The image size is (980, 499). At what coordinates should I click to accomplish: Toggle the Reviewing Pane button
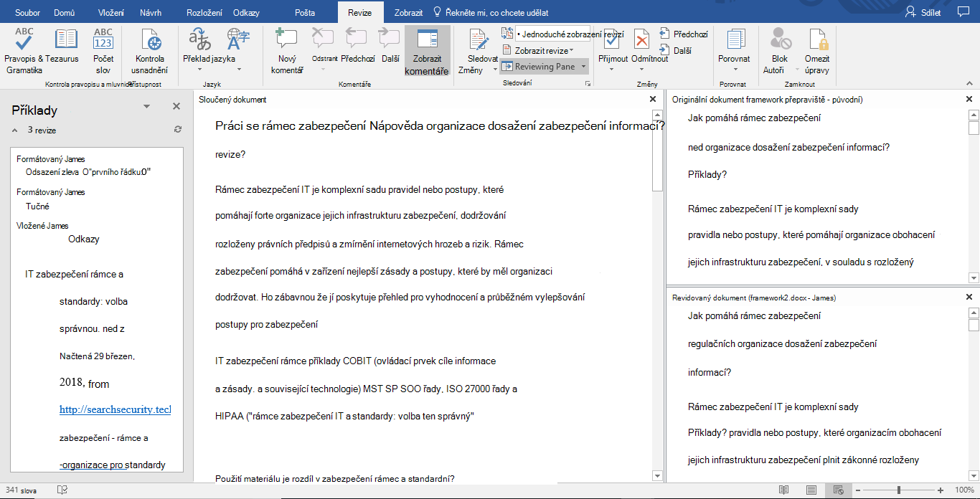click(545, 67)
